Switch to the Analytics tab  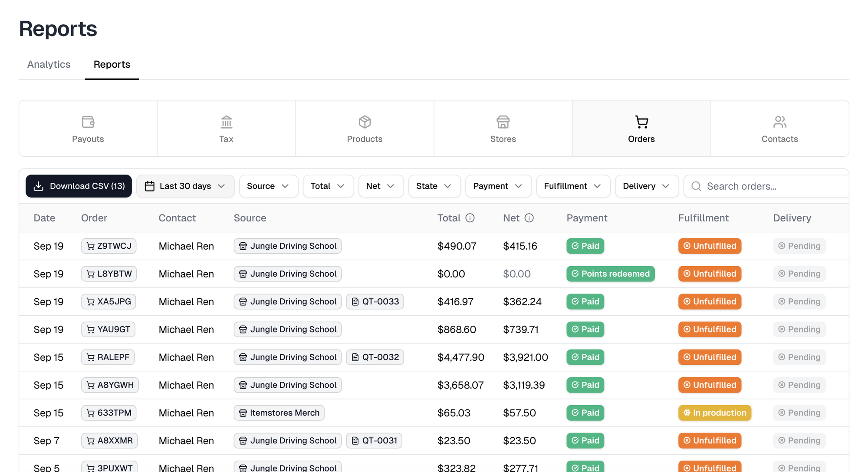click(x=49, y=65)
